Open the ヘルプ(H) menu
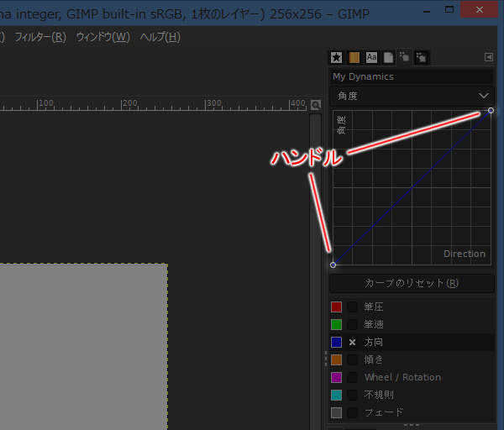 [x=160, y=37]
